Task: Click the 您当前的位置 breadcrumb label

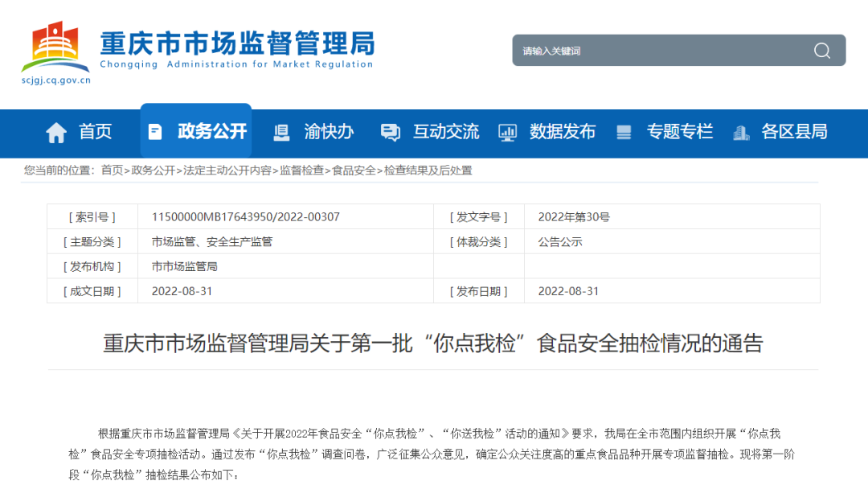Action: point(59,171)
